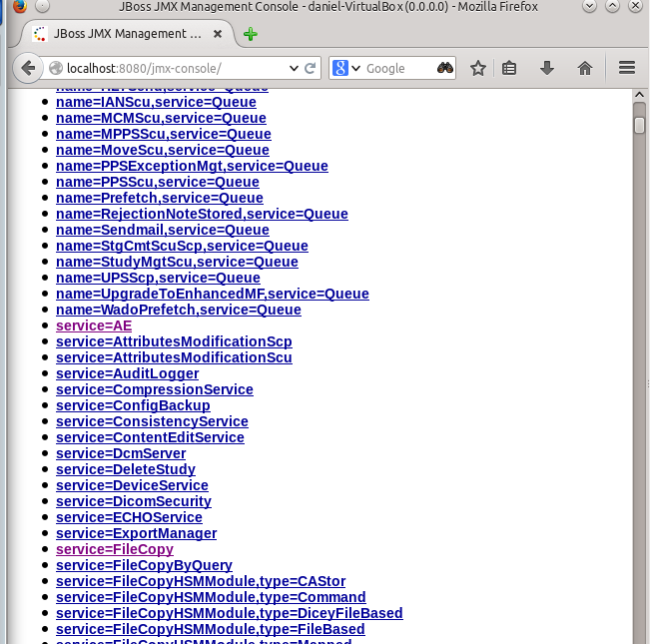The width and height of the screenshot is (650, 644).
Task: Open the service=ContentEditService link
Action: click(150, 437)
